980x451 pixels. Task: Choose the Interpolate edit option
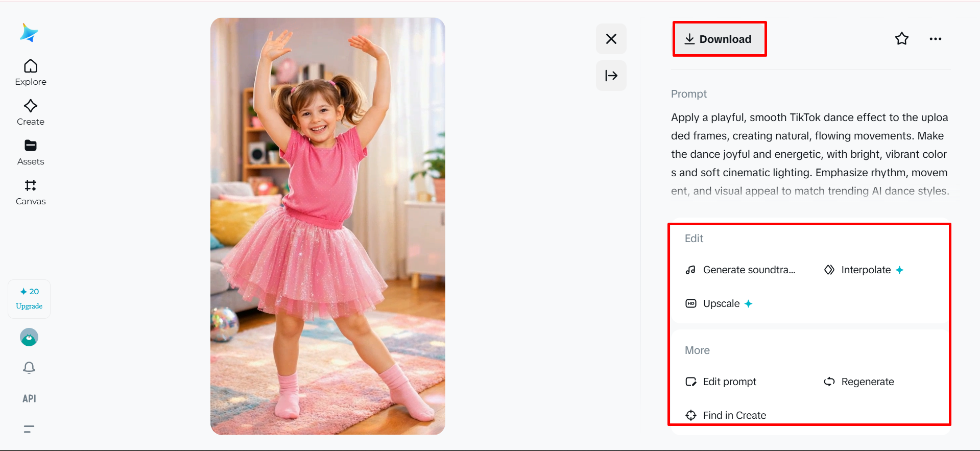click(x=864, y=270)
